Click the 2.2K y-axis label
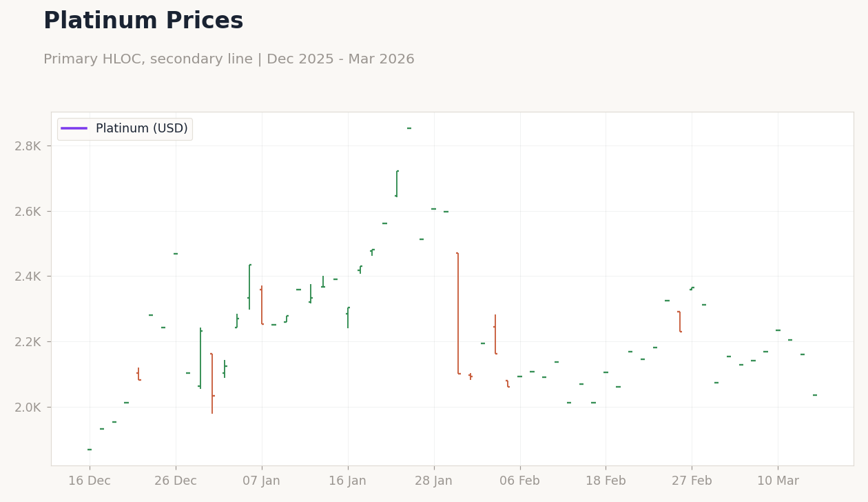Image resolution: width=868 pixels, height=502 pixels. click(x=28, y=342)
